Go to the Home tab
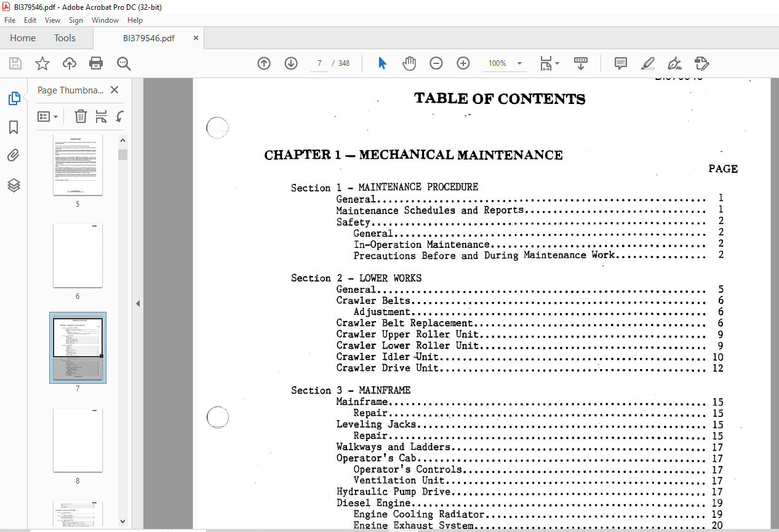This screenshot has width=779, height=532. pos(23,38)
